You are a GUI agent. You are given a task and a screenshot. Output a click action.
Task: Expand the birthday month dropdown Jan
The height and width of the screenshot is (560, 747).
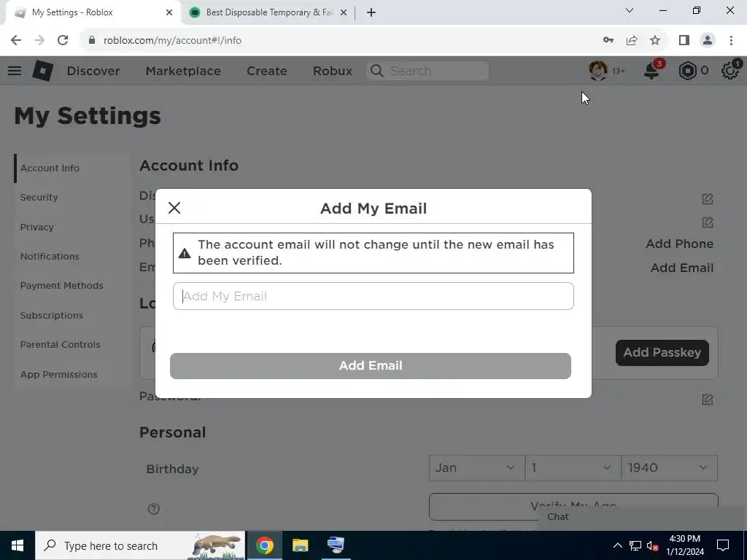477,467
